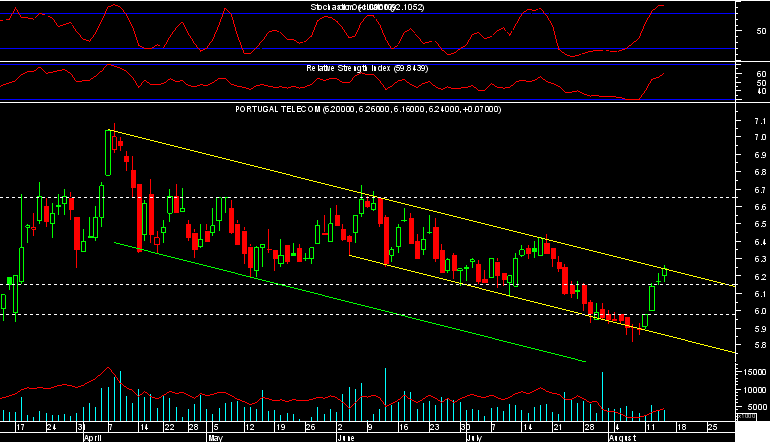Click the May month label
This screenshot has height=442, width=770.
tap(215, 438)
